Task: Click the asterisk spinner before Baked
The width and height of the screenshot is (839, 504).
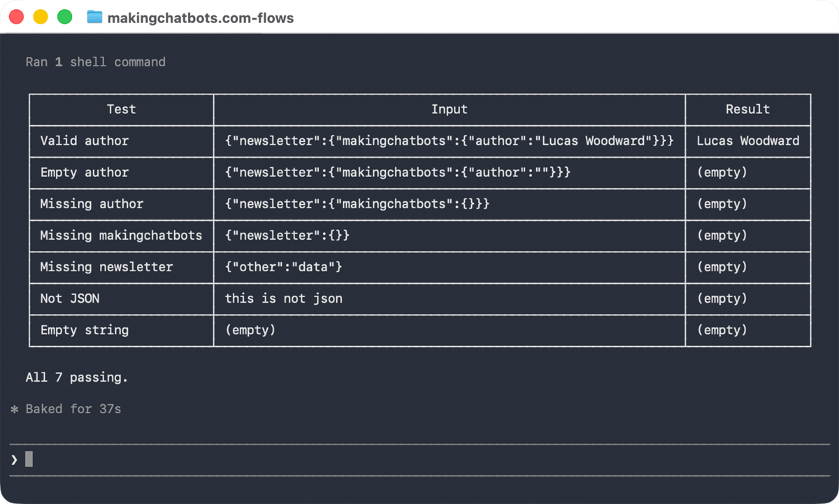Action: tap(14, 409)
